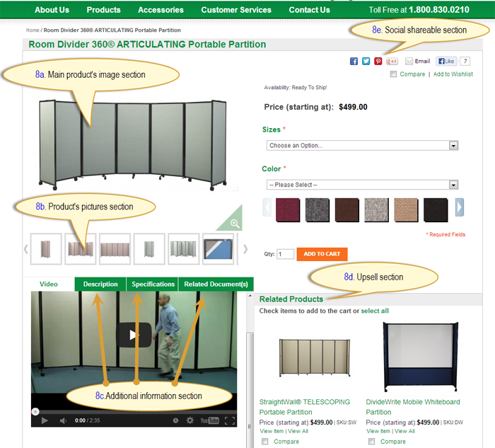
Task: Click the Watch Later clock icon
Action: (x=175, y=420)
